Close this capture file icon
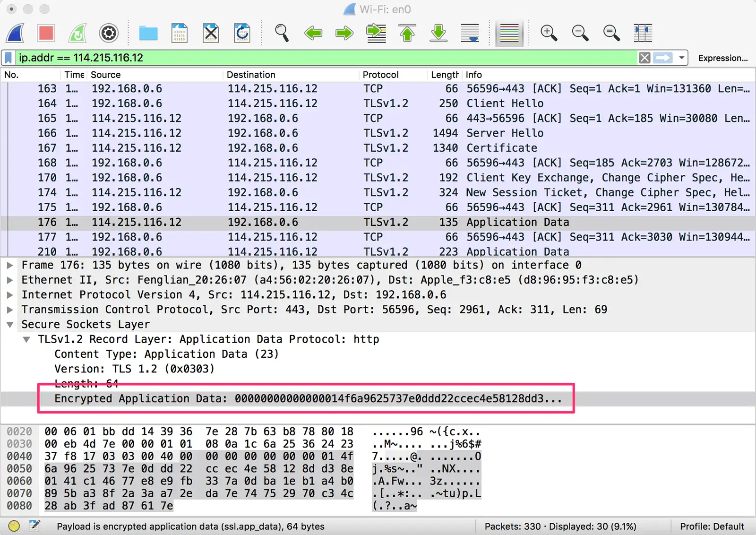 tap(211, 33)
